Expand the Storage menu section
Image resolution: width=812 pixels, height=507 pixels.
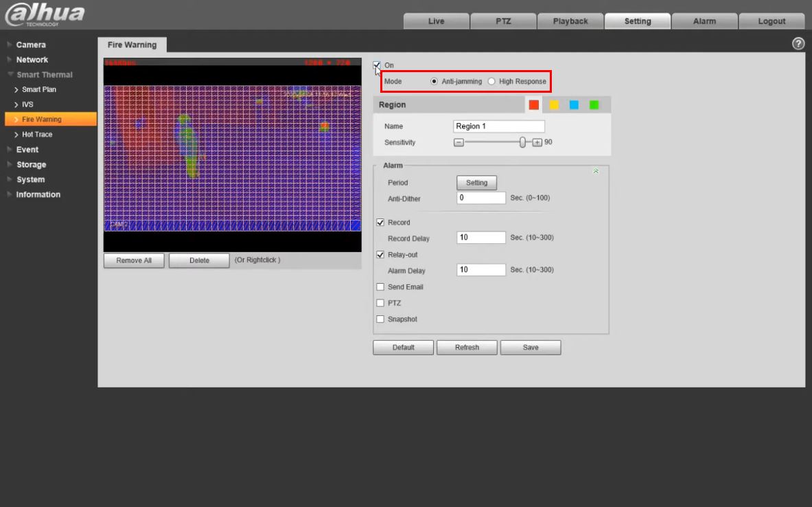(31, 164)
